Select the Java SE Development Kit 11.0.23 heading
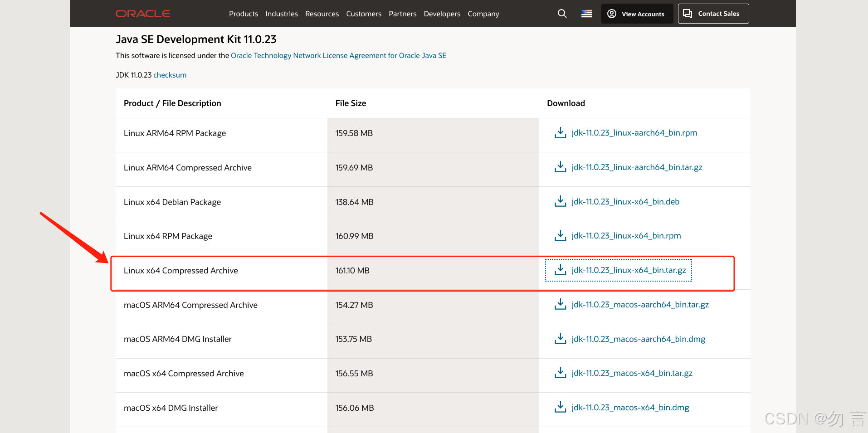The height and width of the screenshot is (433, 868). [x=196, y=39]
